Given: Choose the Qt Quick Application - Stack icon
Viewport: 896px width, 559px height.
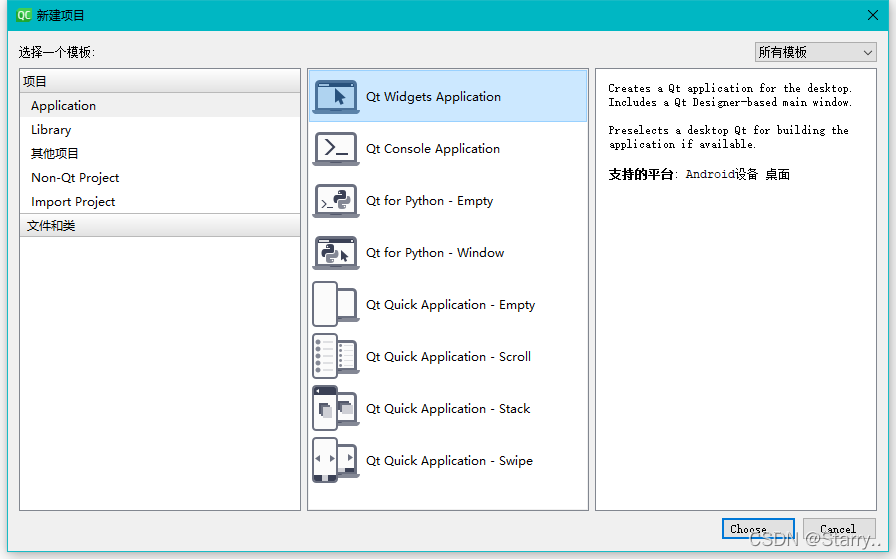Looking at the screenshot, I should [x=336, y=408].
